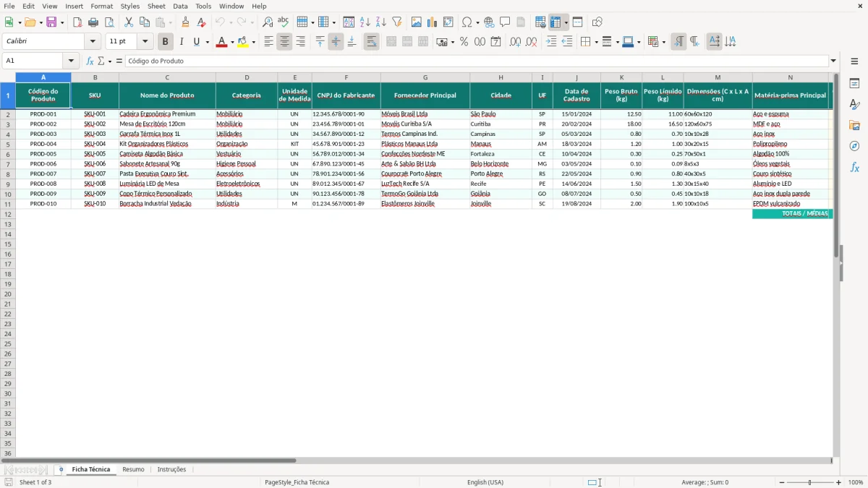Open the Font Size dropdown list
Viewport: 868px width, 488px height.
point(145,42)
